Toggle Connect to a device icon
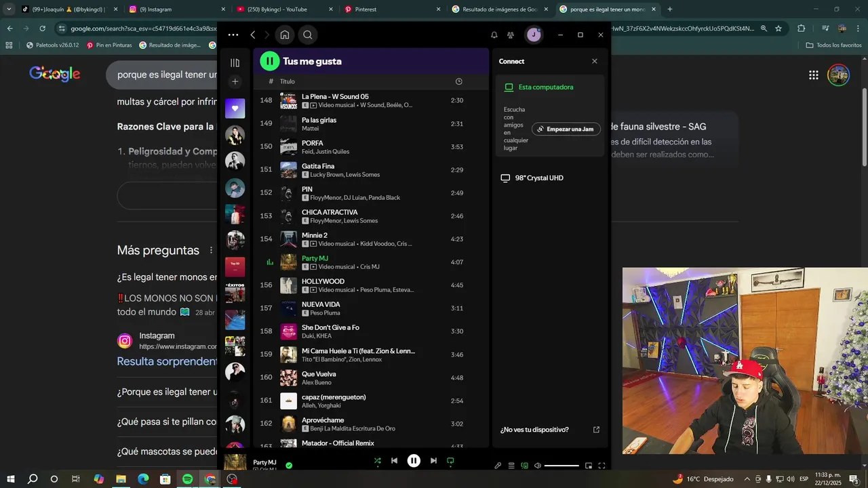 pyautogui.click(x=524, y=466)
